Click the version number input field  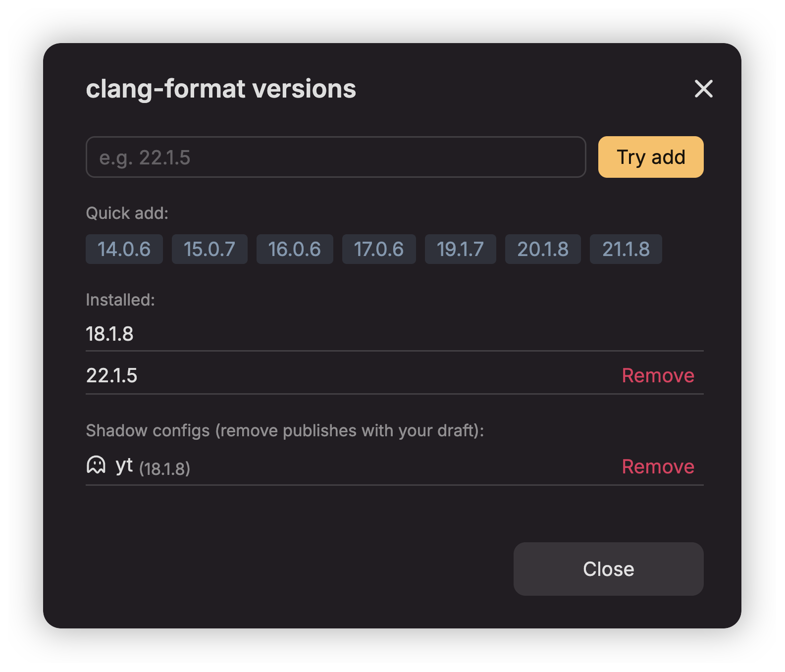(x=336, y=157)
